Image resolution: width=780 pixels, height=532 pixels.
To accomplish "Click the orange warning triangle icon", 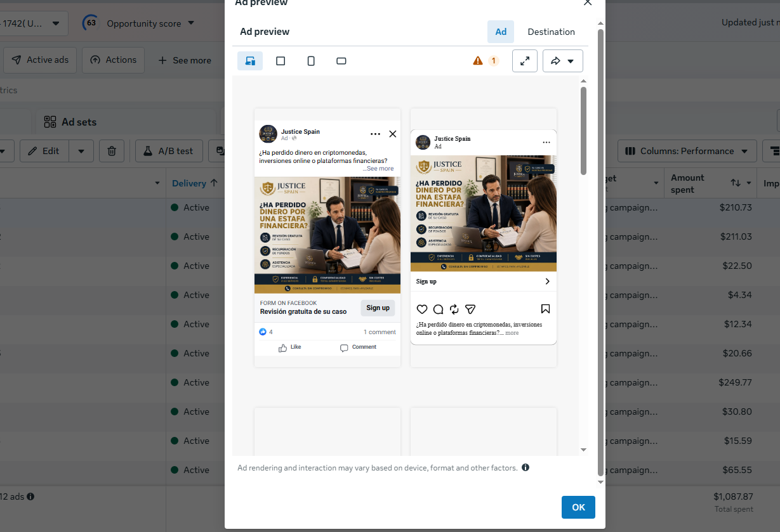I will tap(478, 61).
